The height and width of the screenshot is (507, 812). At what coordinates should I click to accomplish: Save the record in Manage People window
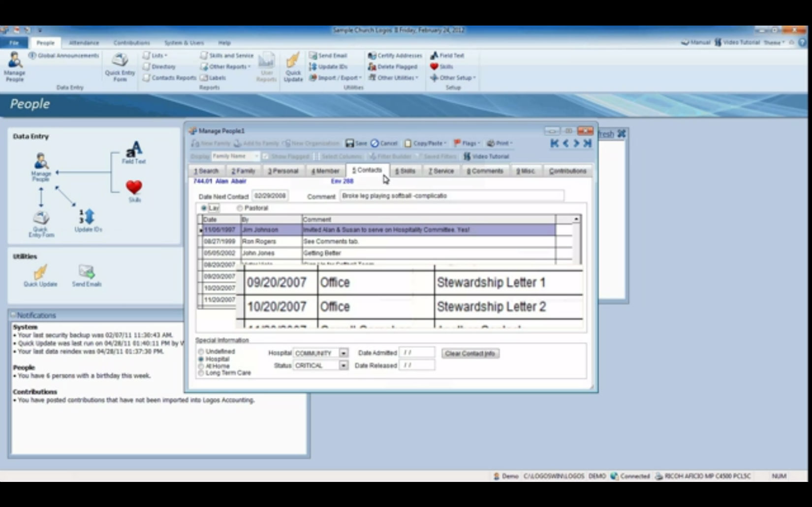point(356,144)
